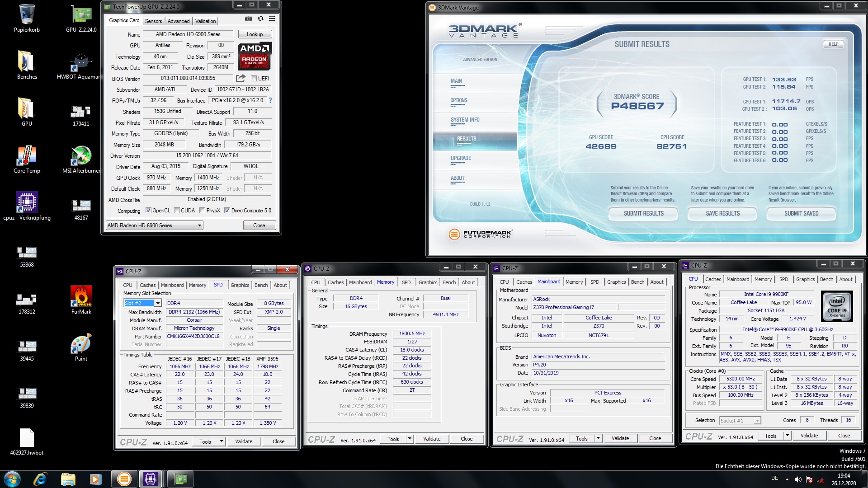
Task: Click Close button in GPU-Z
Action: 259,225
